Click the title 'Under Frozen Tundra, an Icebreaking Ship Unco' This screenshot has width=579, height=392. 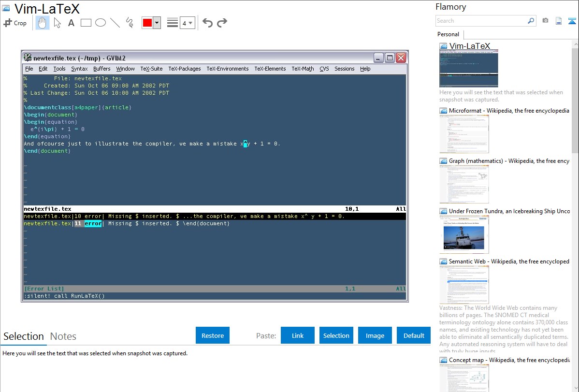(x=509, y=211)
